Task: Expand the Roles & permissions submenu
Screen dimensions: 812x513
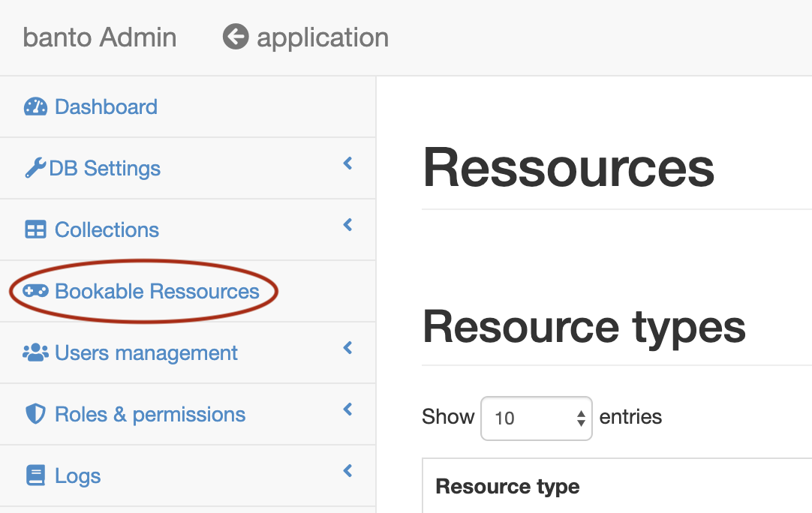Action: 347,409
